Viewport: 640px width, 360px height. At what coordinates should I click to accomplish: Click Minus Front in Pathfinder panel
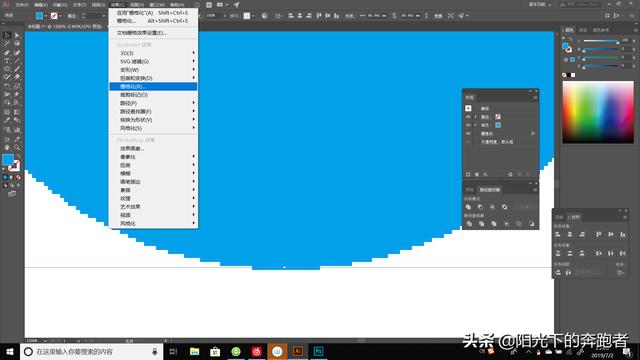480,207
